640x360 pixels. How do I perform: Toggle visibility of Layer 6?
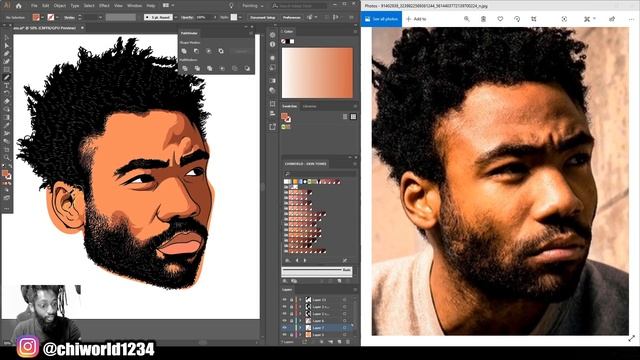pos(284,321)
